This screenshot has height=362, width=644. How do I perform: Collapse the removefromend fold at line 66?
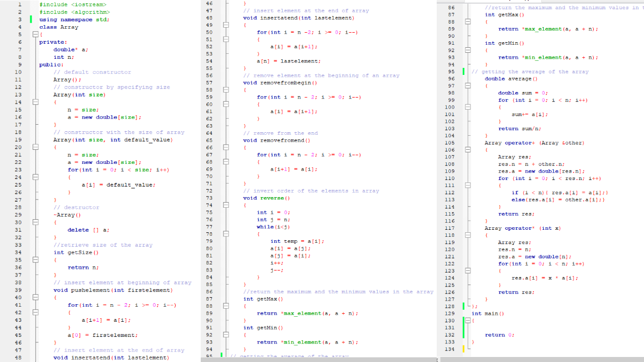pos(226,148)
